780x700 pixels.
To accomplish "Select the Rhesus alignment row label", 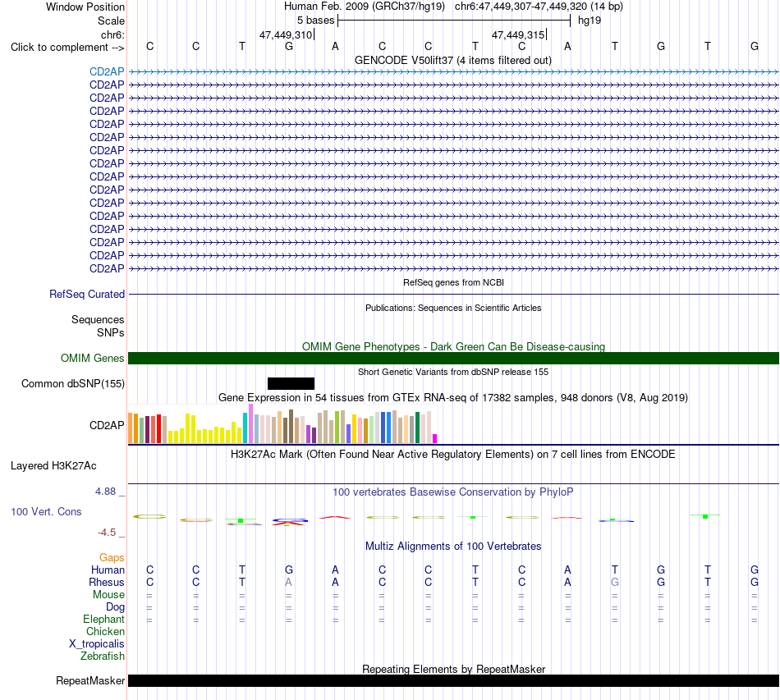I will tap(107, 582).
